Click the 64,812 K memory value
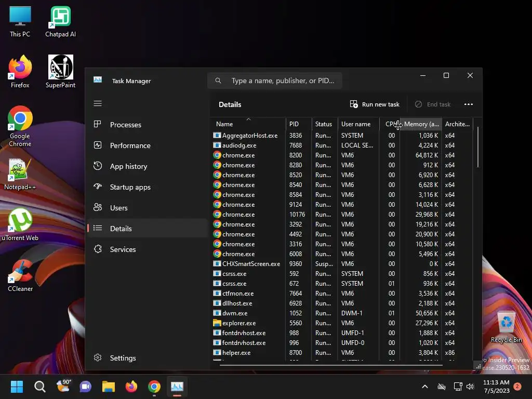 (427, 155)
